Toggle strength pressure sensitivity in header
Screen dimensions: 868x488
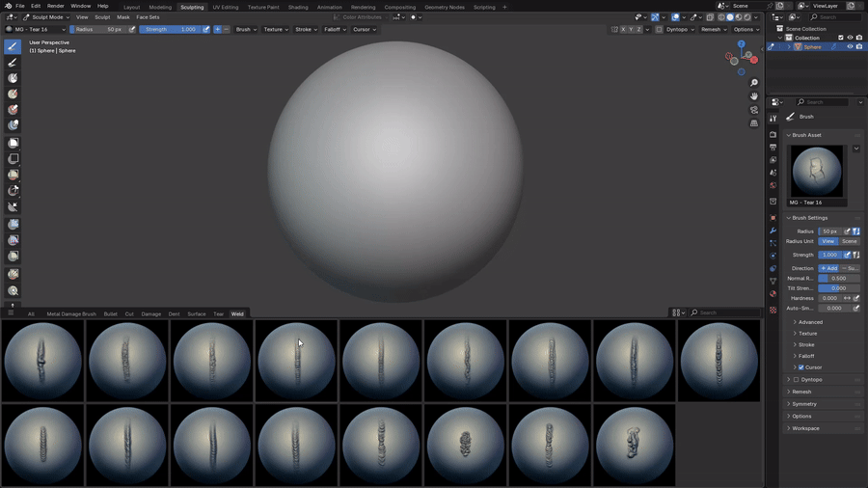(x=206, y=29)
